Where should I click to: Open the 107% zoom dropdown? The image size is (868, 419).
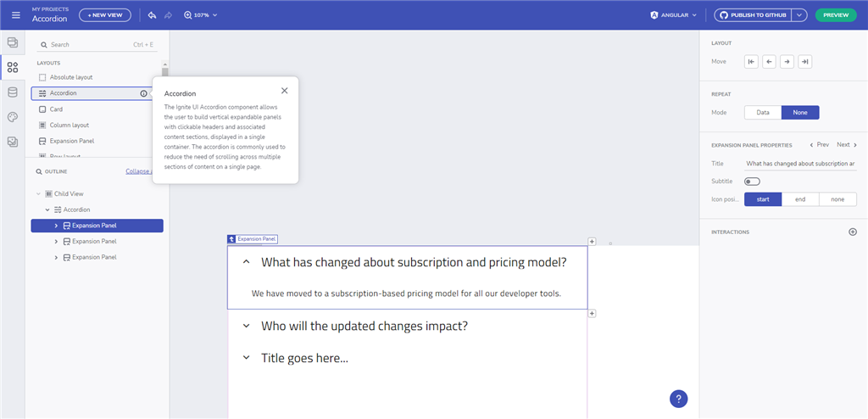(201, 15)
